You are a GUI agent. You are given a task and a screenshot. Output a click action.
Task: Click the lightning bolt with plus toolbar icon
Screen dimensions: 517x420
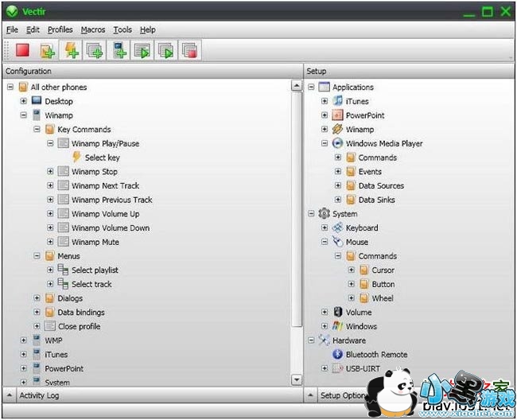pos(71,51)
